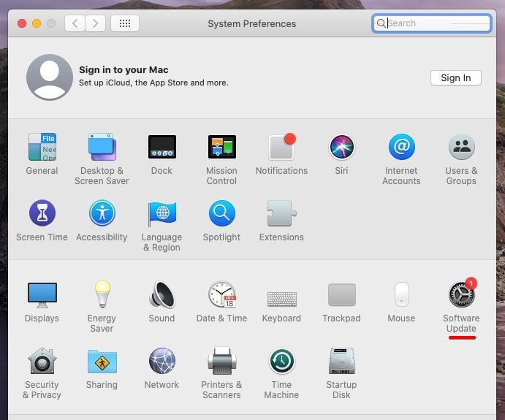This screenshot has height=420, width=505.
Task: Open the Accessibility preferences pane
Action: (x=102, y=213)
